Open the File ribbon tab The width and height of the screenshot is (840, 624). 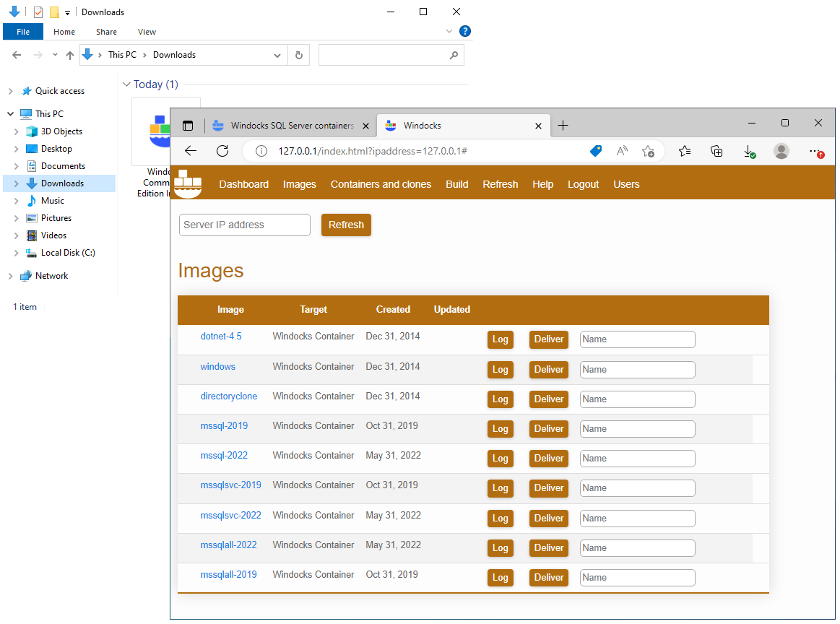point(23,32)
